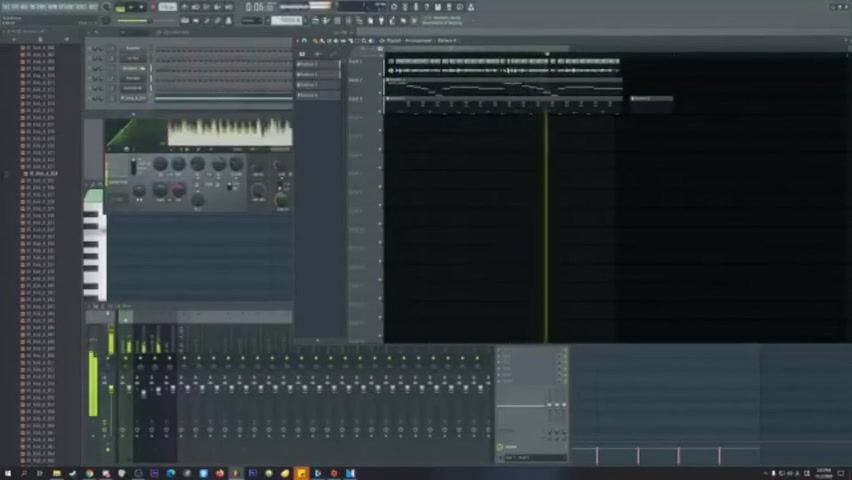Click the Sampler channel button in the rack
The height and width of the screenshot is (480, 852).
click(x=133, y=48)
